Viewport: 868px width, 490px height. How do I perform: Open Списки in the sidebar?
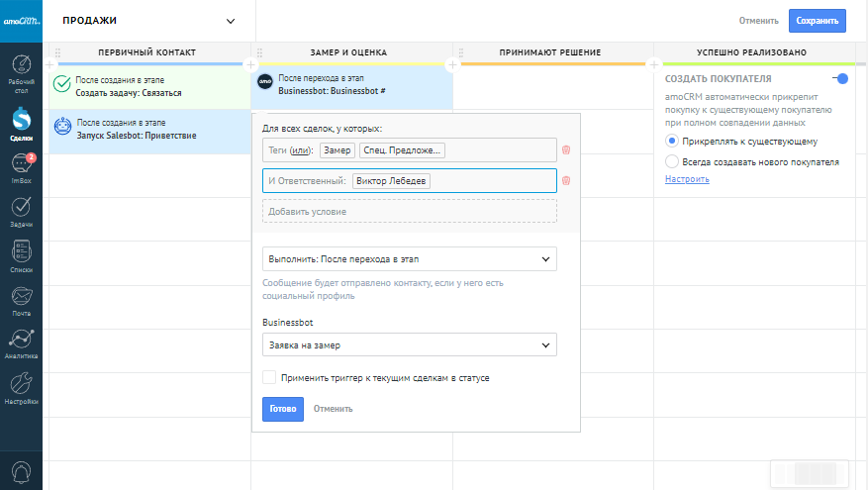click(x=21, y=255)
